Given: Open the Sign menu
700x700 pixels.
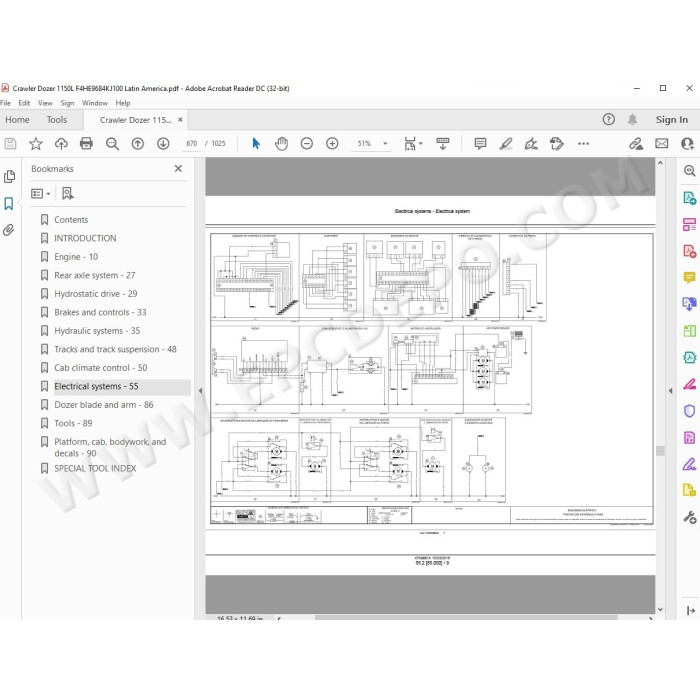Looking at the screenshot, I should click(x=67, y=103).
